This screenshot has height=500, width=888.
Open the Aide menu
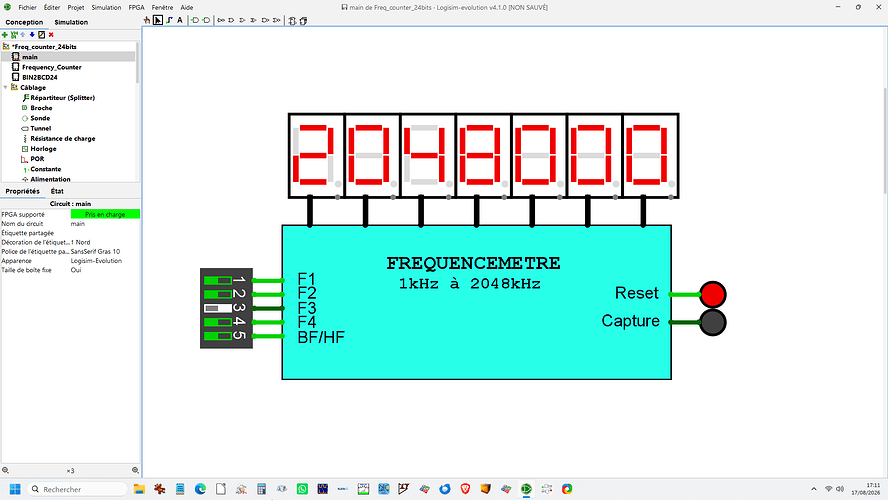click(186, 7)
